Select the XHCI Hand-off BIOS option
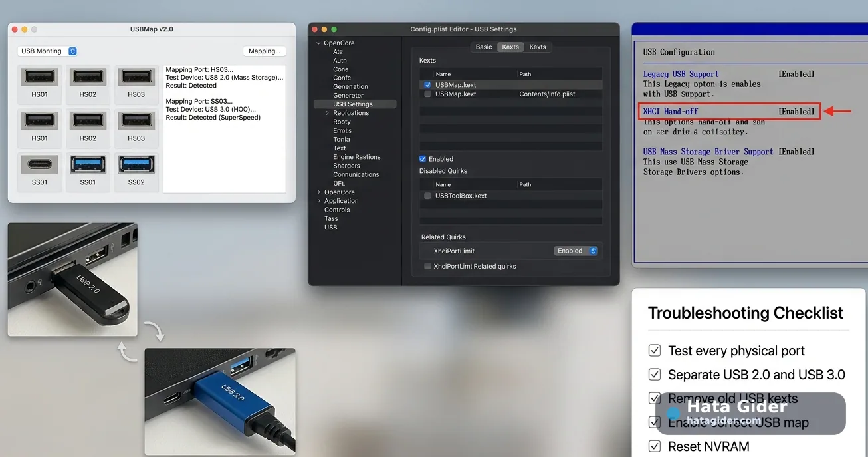The width and height of the screenshot is (868, 457). (x=671, y=112)
